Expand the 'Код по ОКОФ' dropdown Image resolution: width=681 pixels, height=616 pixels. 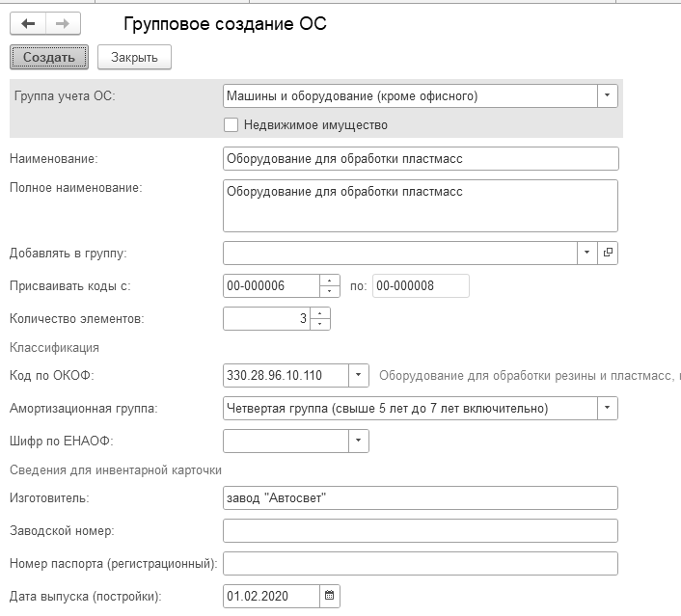click(359, 375)
